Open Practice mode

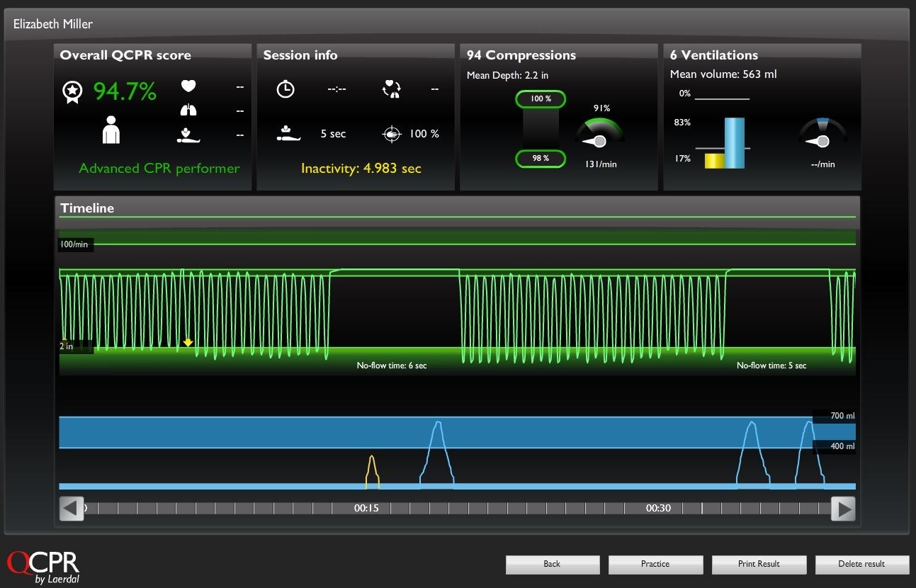[655, 564]
